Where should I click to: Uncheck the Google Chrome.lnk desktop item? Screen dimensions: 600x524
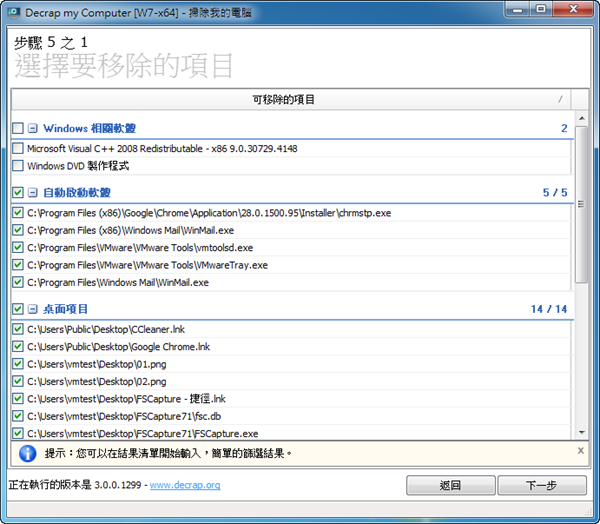pyautogui.click(x=18, y=346)
